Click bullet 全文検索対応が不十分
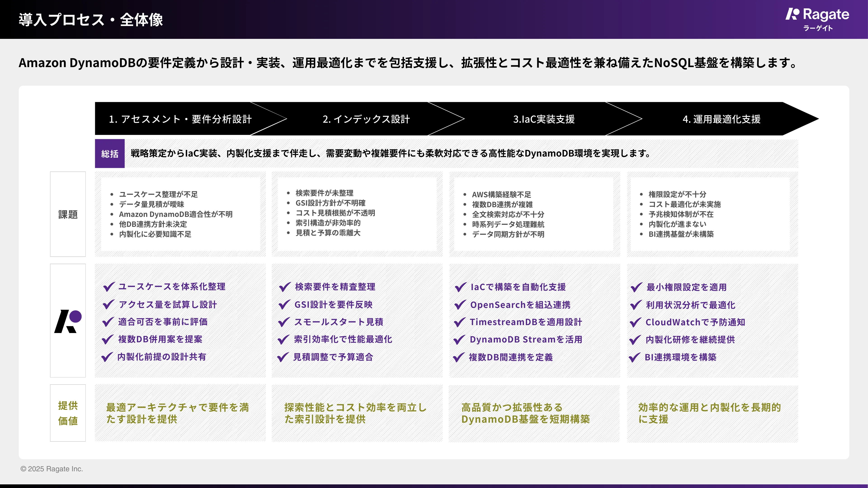The height and width of the screenshot is (488, 868). pos(508,215)
